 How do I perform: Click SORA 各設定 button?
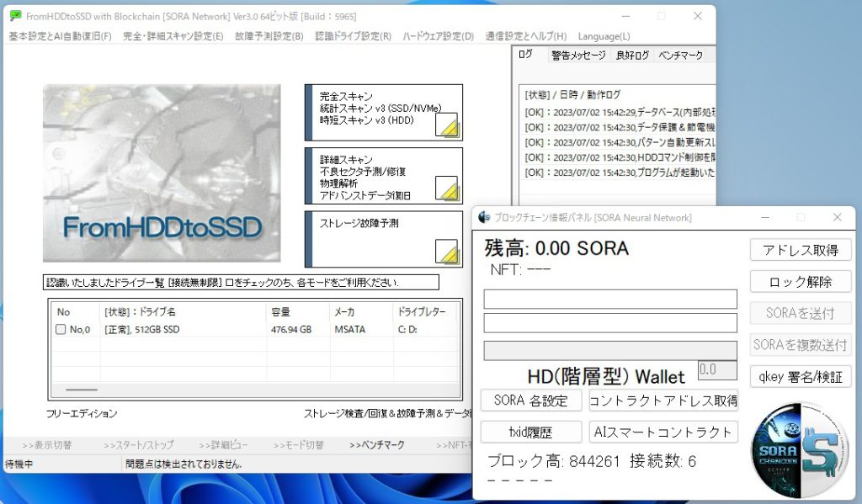point(531,401)
